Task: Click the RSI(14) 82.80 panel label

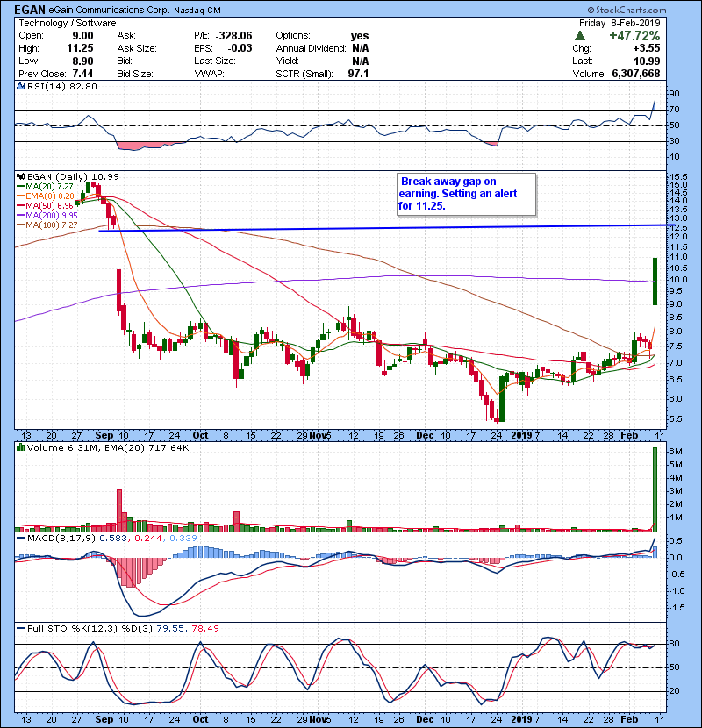Action: (x=61, y=86)
